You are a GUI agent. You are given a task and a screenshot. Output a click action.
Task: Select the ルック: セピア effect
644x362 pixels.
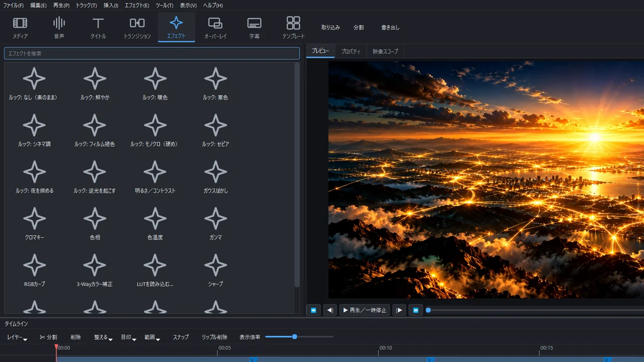click(215, 131)
